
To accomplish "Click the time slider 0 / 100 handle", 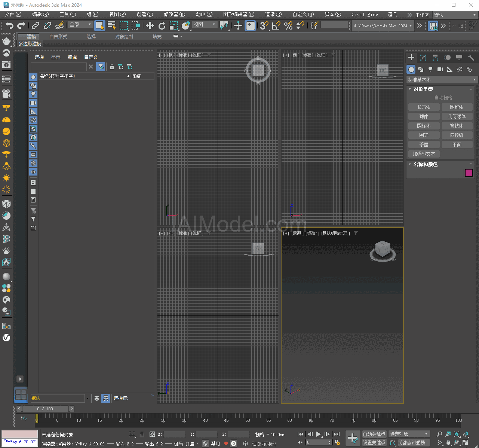I will click(x=45, y=409).
